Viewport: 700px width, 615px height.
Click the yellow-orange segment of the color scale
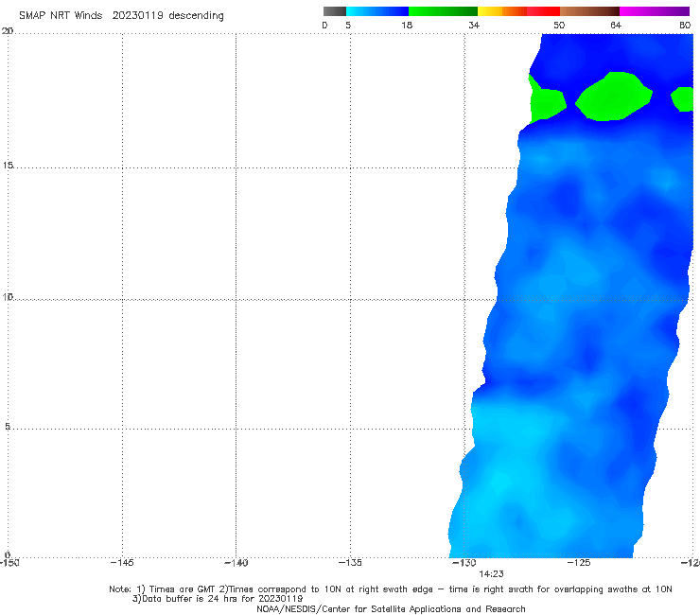[x=502, y=11]
